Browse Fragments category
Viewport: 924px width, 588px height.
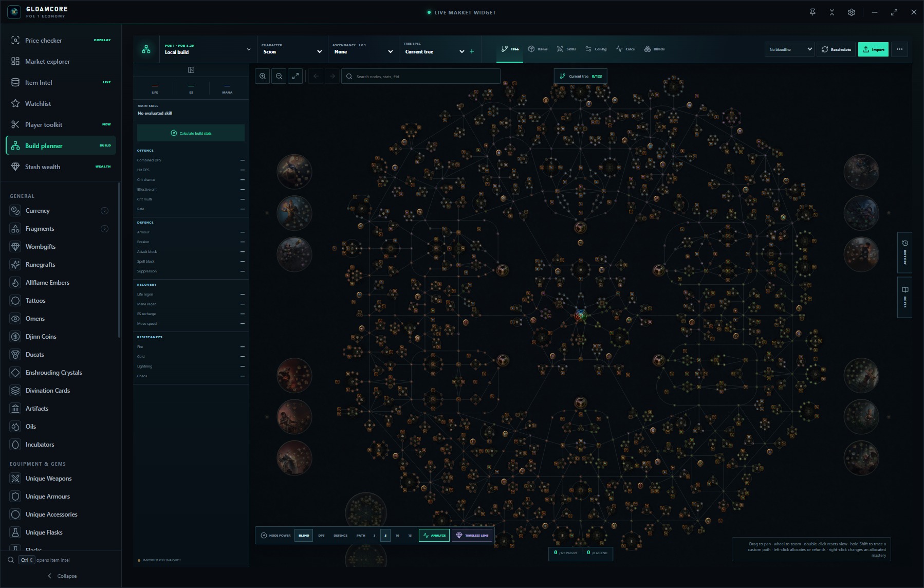[x=60, y=229]
